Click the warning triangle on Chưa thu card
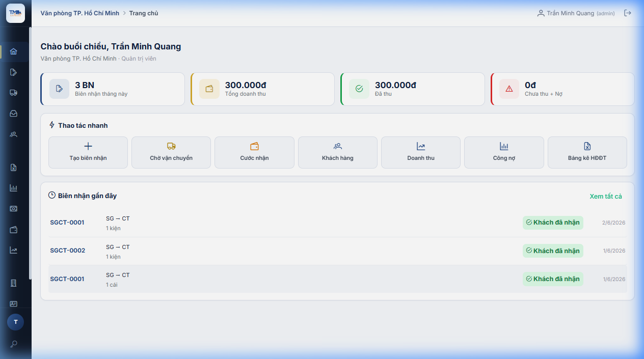 coord(509,89)
